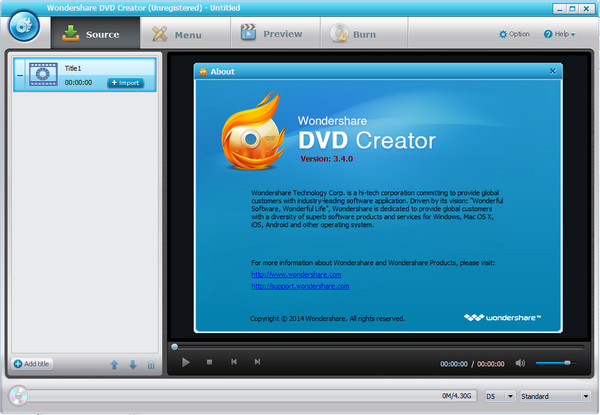This screenshot has height=415, width=600.
Task: Click Add title button
Action: coord(32,364)
